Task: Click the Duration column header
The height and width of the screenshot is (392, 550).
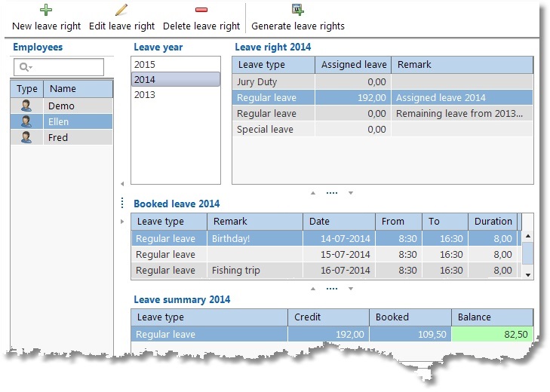Action: click(493, 221)
